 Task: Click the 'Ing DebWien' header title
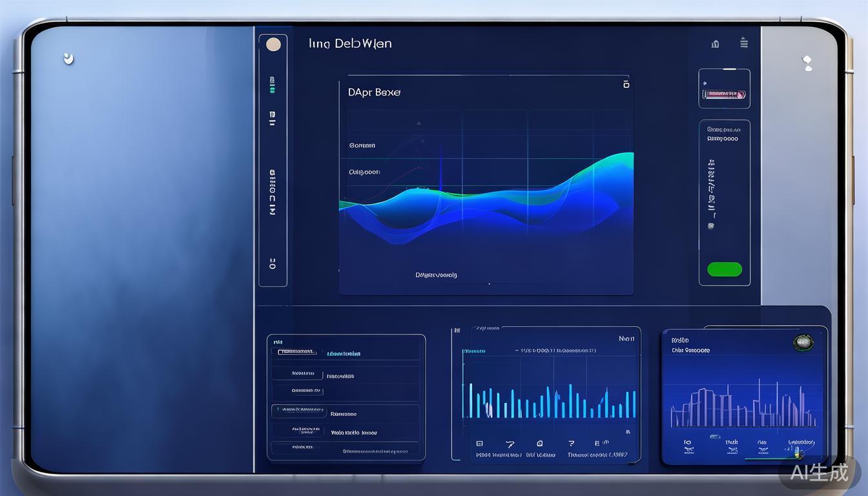click(x=350, y=44)
